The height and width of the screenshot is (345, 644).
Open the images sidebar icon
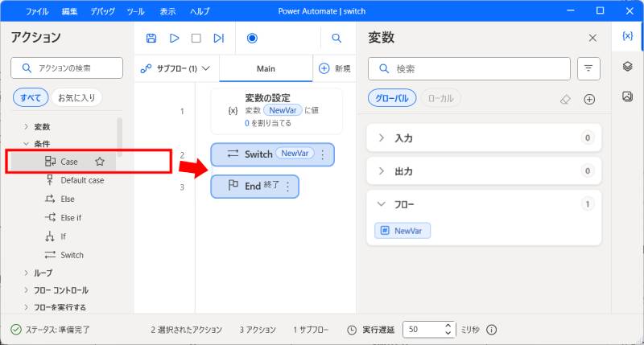tap(627, 97)
